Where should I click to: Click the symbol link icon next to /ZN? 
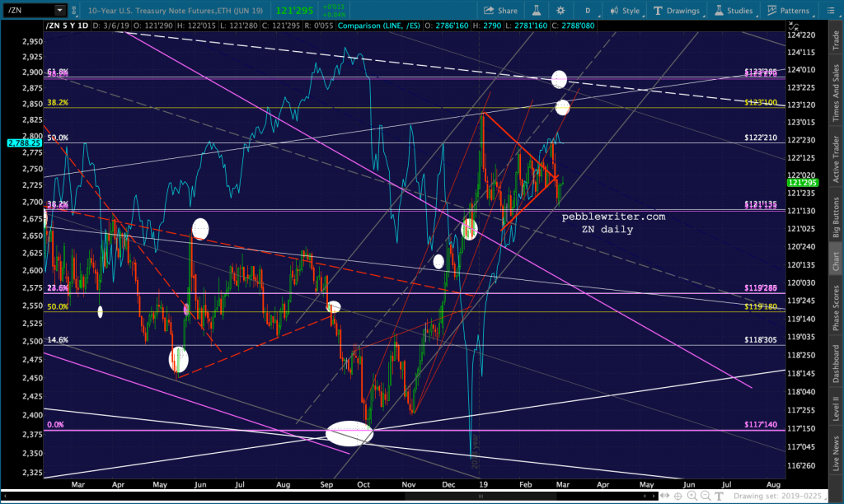point(73,10)
